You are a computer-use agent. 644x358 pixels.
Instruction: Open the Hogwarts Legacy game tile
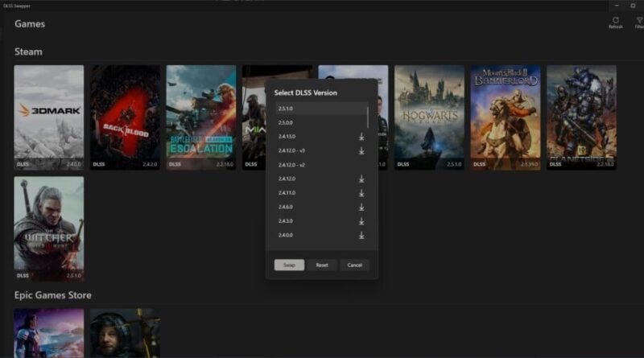coord(429,117)
